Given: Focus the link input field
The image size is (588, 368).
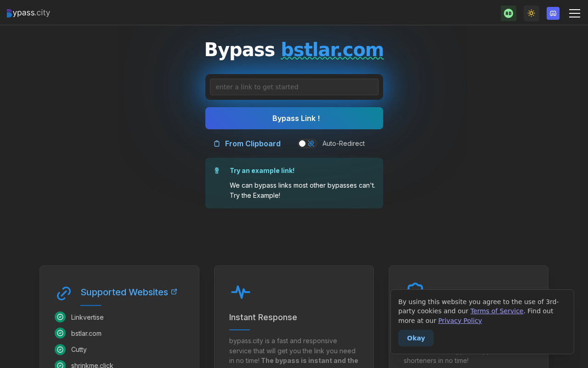Looking at the screenshot, I should point(294,87).
